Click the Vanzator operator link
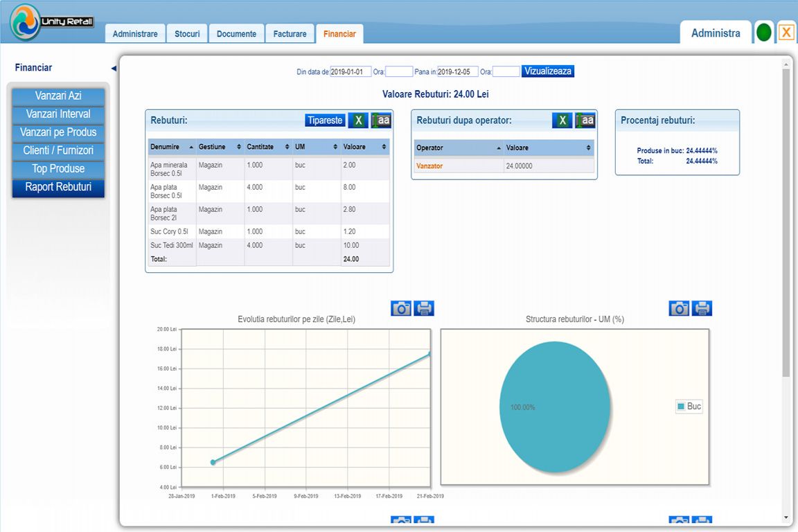798x532 pixels. point(429,166)
